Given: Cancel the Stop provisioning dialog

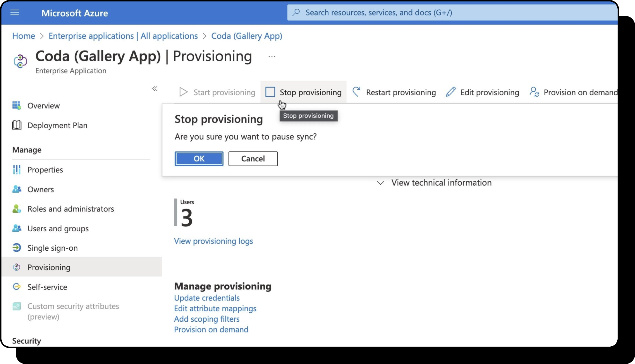Looking at the screenshot, I should pos(253,159).
